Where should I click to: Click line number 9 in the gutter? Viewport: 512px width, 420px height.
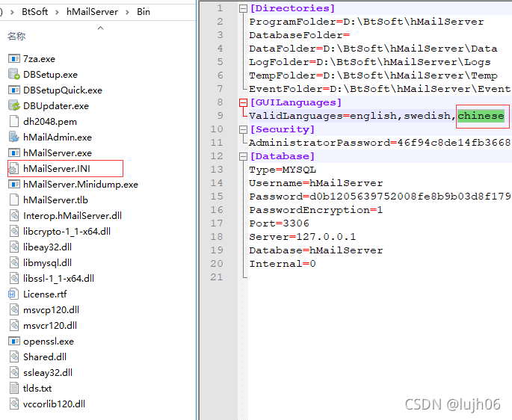[220, 116]
